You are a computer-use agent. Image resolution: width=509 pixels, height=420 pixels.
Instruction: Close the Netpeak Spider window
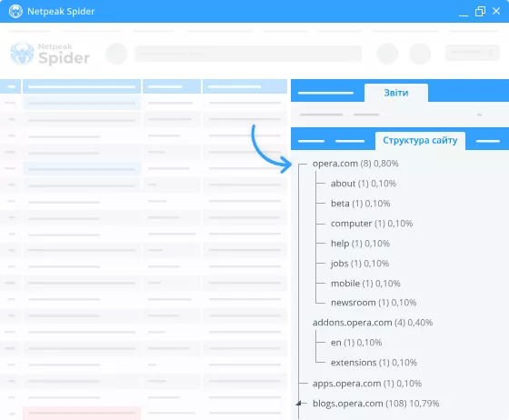coord(496,11)
